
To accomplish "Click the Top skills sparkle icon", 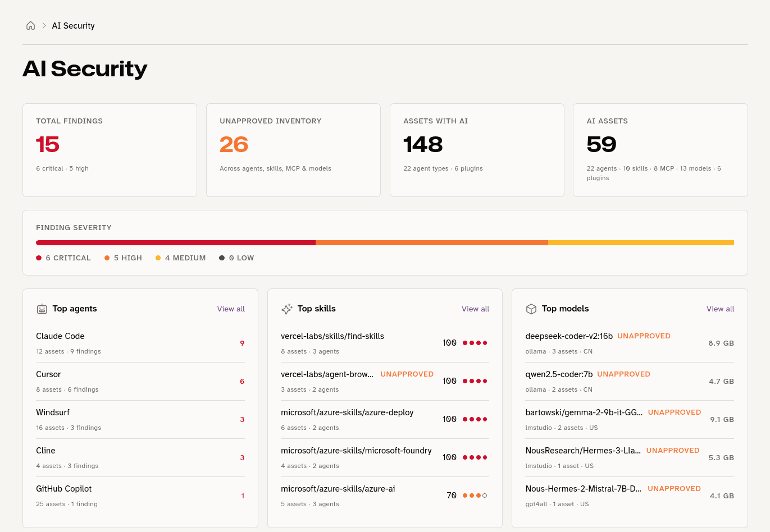I will (287, 309).
